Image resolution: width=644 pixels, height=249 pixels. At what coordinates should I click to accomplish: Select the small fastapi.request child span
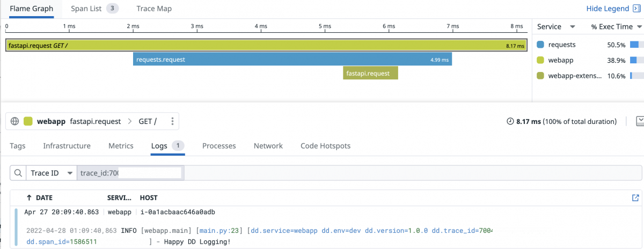pos(370,72)
